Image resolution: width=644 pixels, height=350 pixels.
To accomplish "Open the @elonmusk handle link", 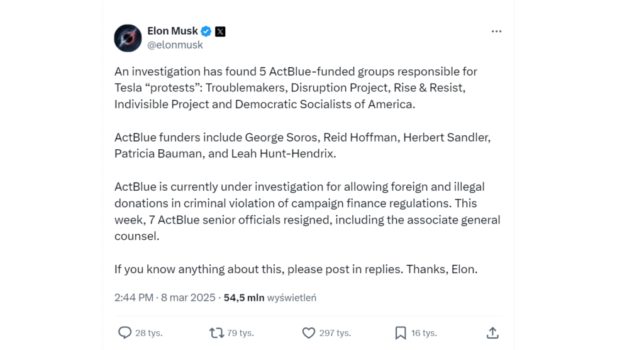I will tap(175, 45).
